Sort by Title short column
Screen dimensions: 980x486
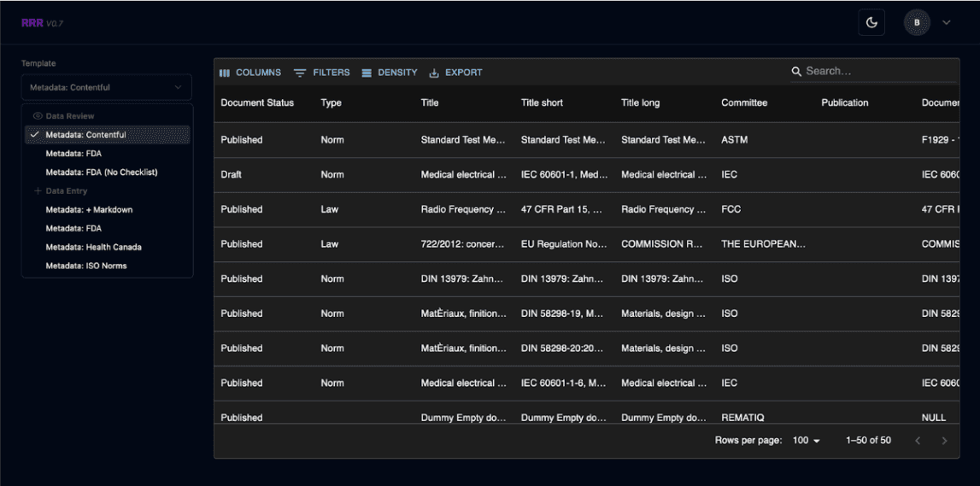pyautogui.click(x=542, y=103)
